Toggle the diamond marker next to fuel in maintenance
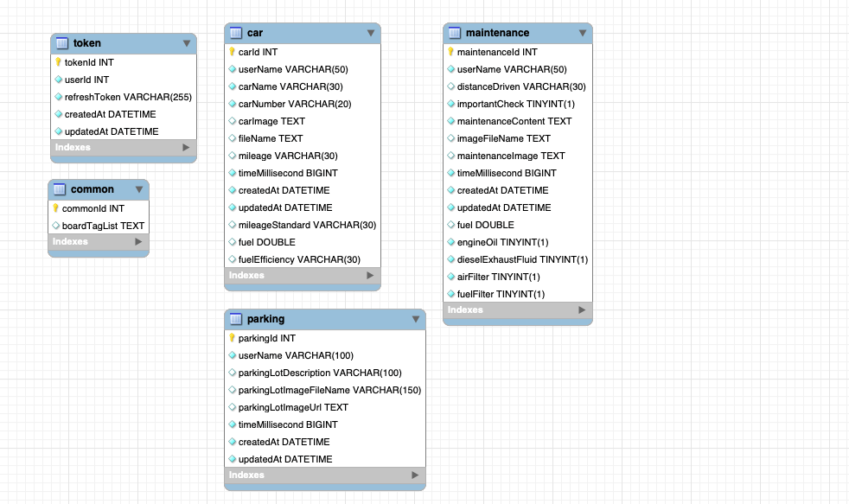The image size is (849, 504). click(x=450, y=225)
